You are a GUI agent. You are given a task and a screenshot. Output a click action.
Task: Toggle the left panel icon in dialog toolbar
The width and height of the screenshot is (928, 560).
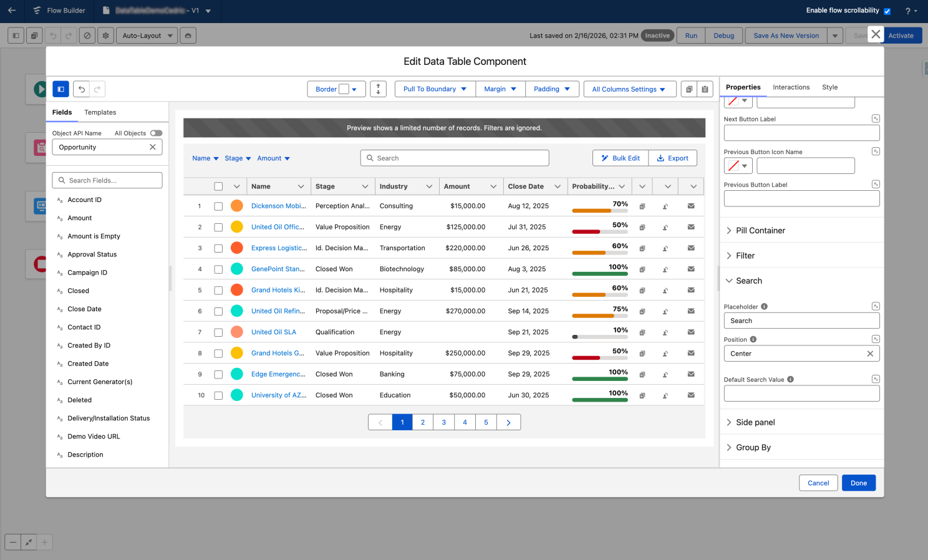click(x=60, y=89)
